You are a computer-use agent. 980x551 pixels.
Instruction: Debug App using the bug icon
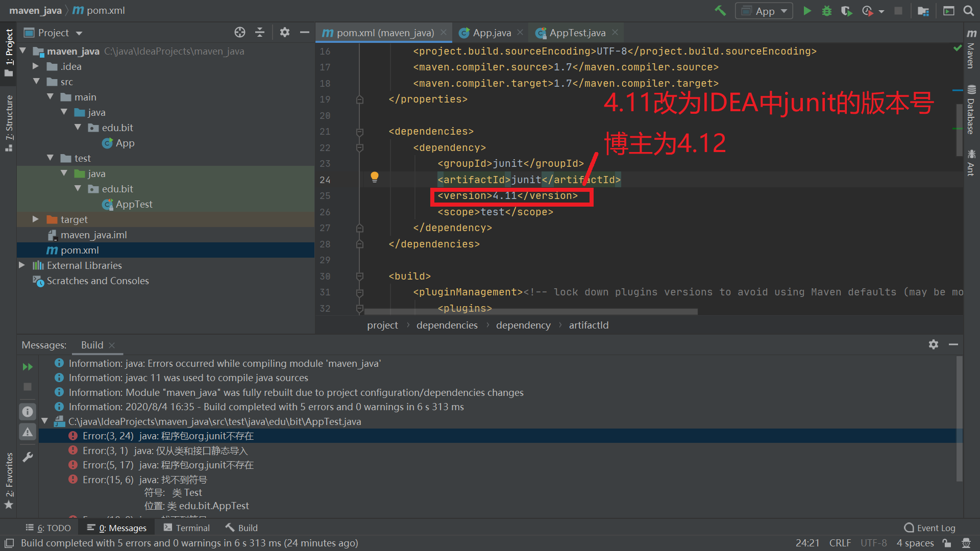pos(827,10)
